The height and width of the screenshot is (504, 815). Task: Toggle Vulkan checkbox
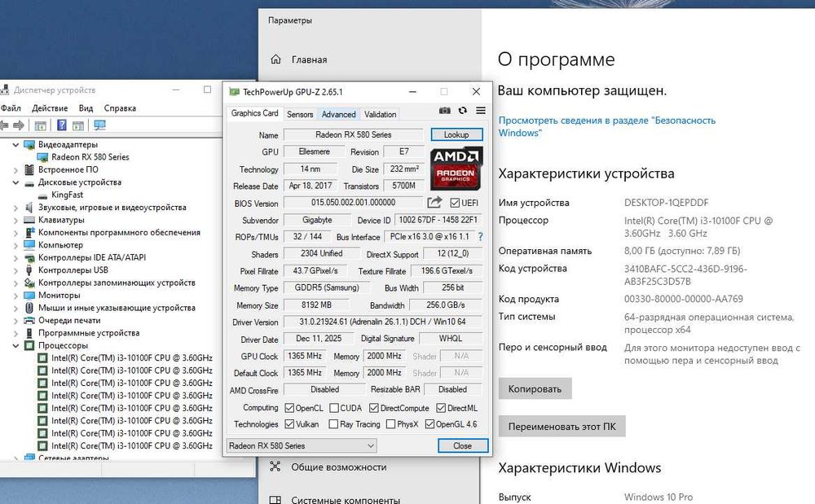point(289,424)
